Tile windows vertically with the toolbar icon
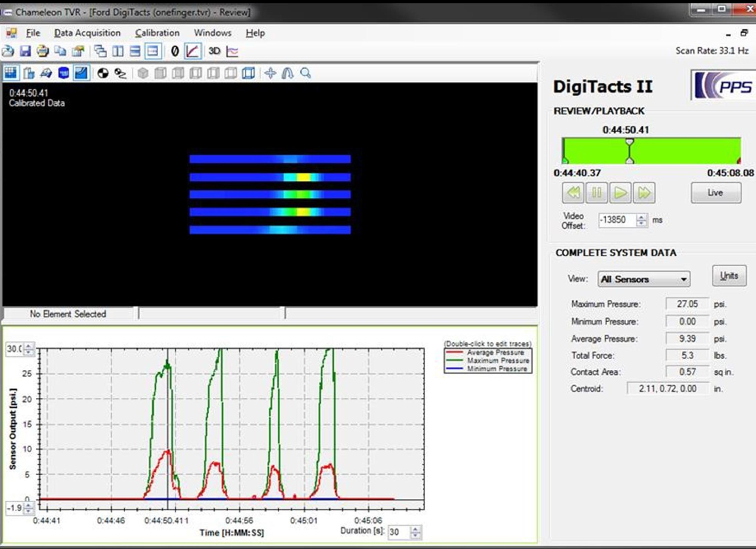The image size is (756, 549). [118, 51]
